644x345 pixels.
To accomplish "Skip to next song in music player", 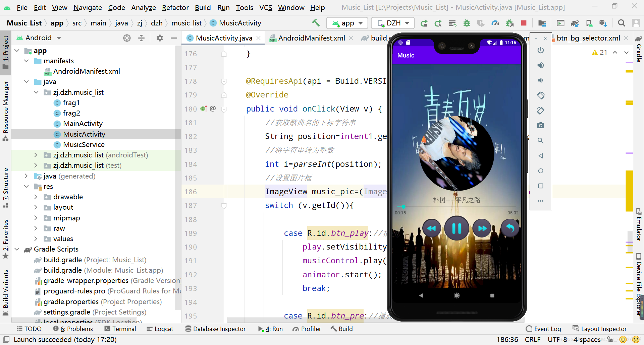I will click(482, 228).
